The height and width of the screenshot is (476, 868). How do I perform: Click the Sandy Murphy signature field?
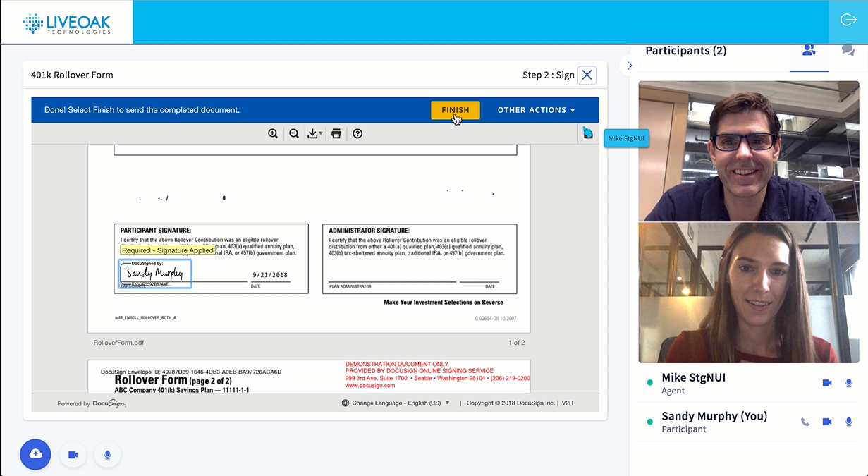point(155,274)
